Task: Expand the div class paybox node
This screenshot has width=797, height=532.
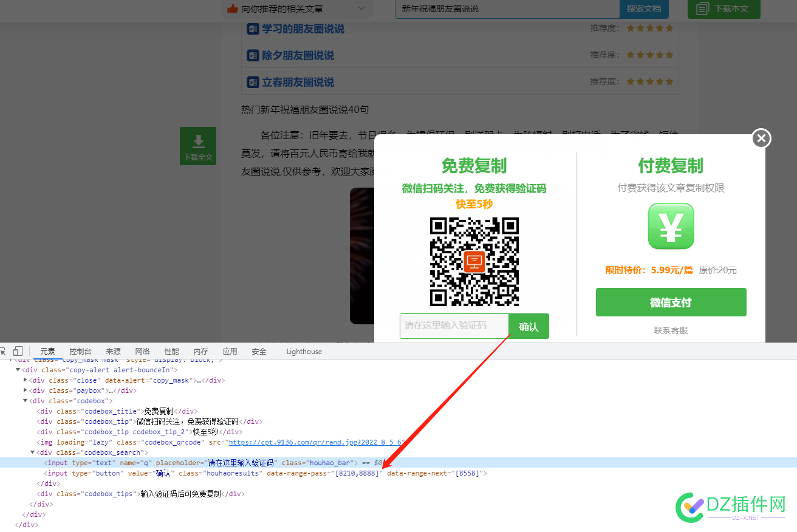Action: [x=25, y=390]
